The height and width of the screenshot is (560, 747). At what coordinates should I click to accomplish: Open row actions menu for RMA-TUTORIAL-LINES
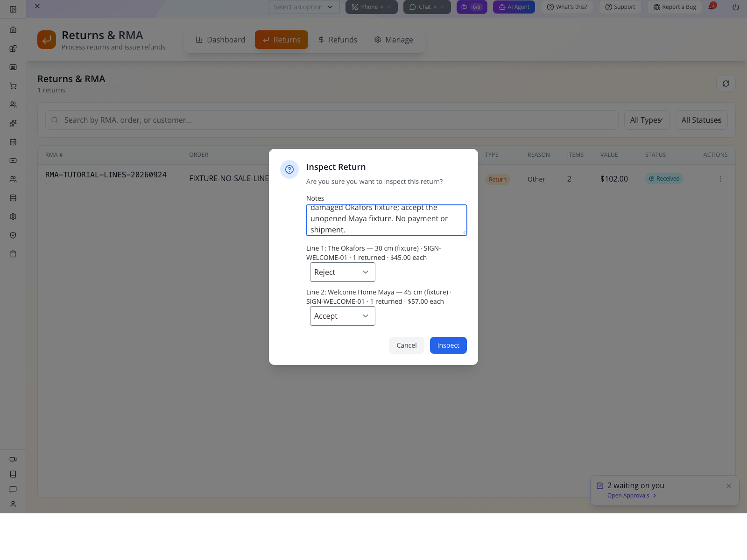[720, 179]
